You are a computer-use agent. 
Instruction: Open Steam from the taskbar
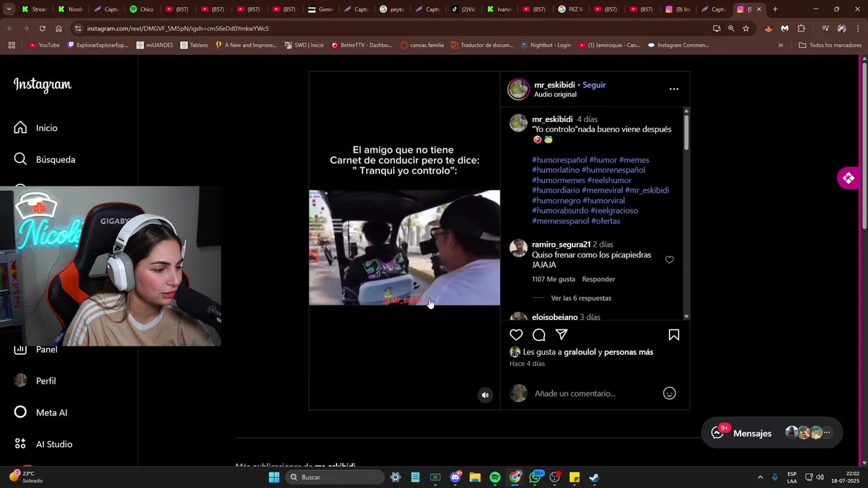(594, 477)
